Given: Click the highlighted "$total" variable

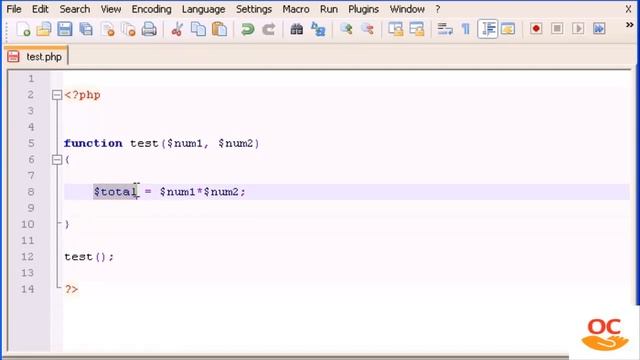Looking at the screenshot, I should click(115, 192).
